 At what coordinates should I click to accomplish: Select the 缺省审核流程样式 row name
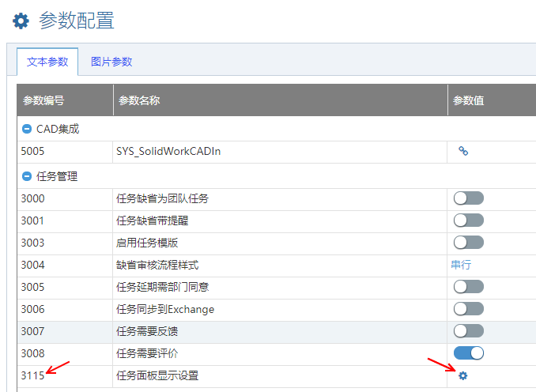pos(157,265)
